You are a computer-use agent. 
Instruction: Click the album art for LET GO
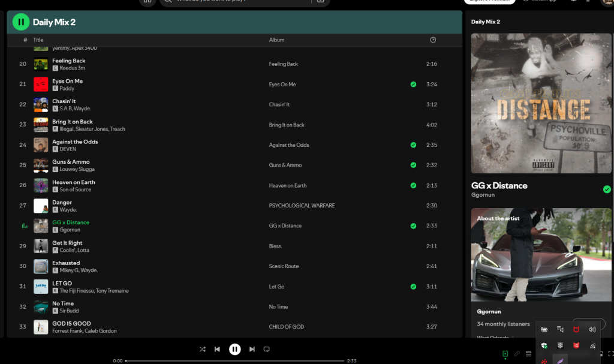coord(41,287)
